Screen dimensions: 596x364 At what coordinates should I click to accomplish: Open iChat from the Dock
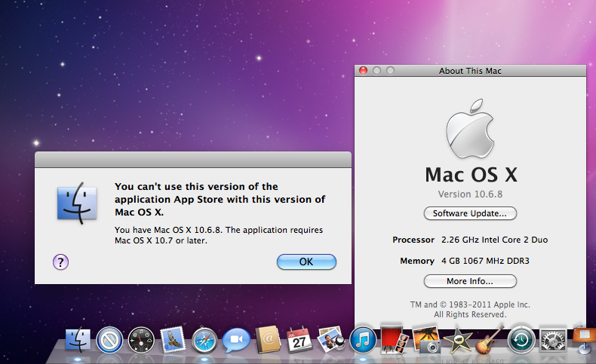[x=236, y=340]
